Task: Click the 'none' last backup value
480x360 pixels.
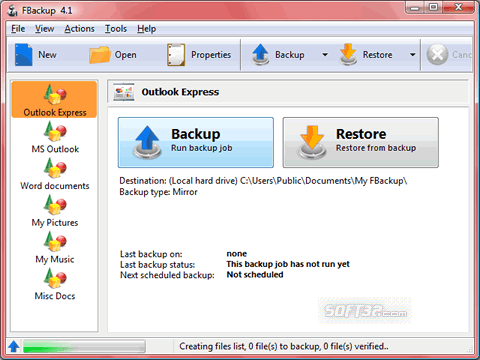Action: point(237,254)
